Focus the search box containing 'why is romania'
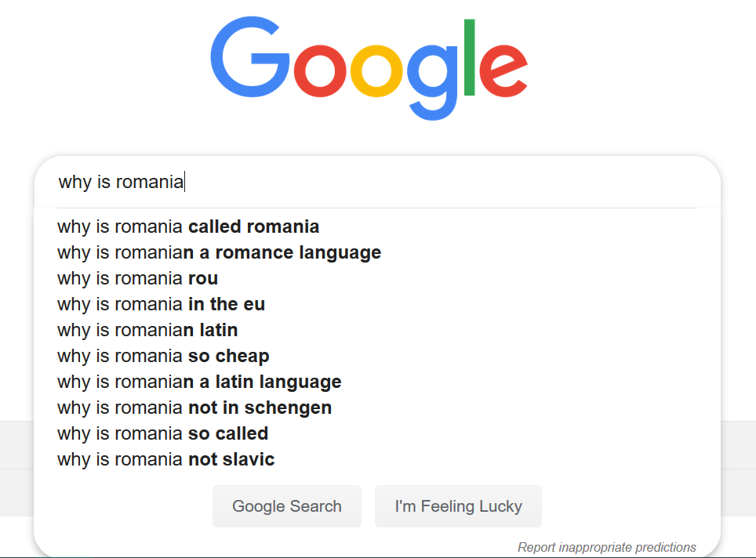The height and width of the screenshot is (558, 756). [376, 183]
